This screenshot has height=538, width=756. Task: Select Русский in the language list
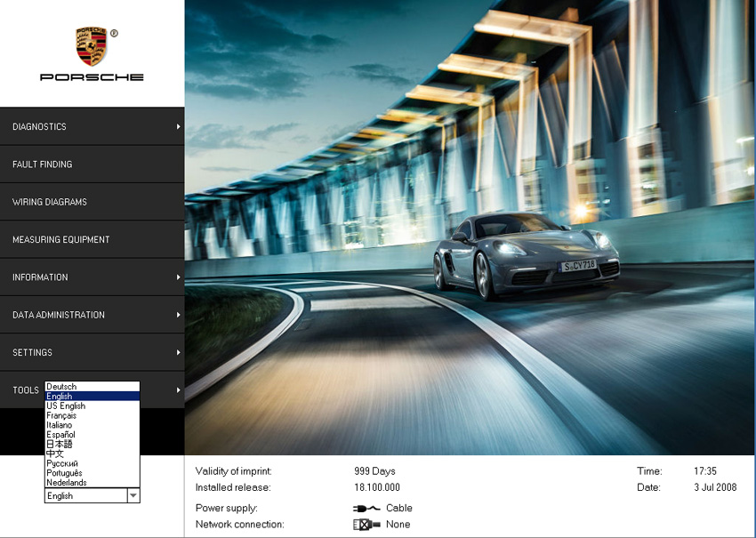[92, 463]
